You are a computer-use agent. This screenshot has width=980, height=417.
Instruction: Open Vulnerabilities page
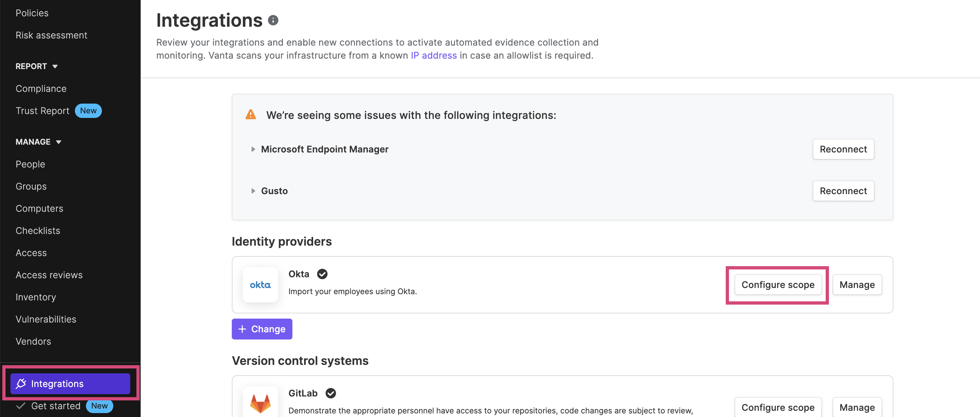[x=46, y=319]
